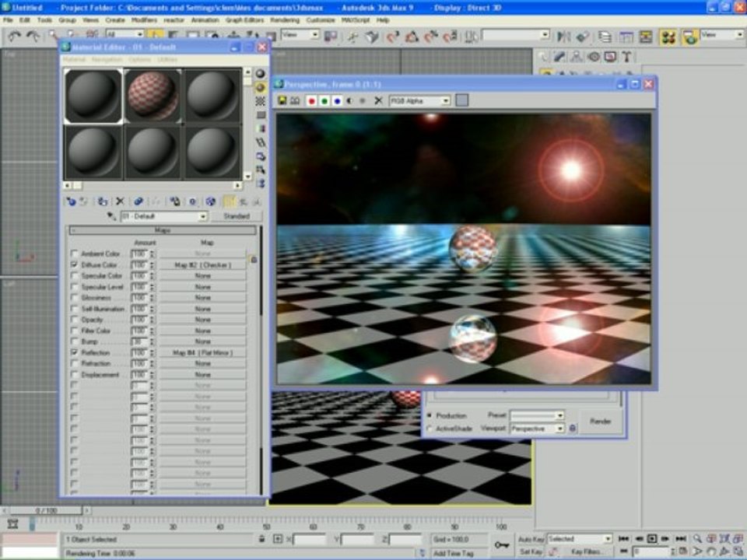The image size is (747, 560).
Task: Open the Rendering menu
Action: 285,20
